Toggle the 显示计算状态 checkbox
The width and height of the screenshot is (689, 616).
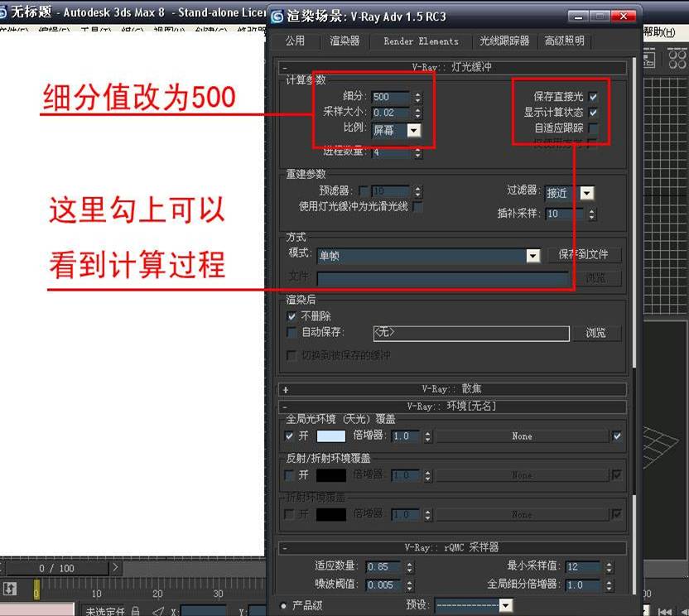593,113
